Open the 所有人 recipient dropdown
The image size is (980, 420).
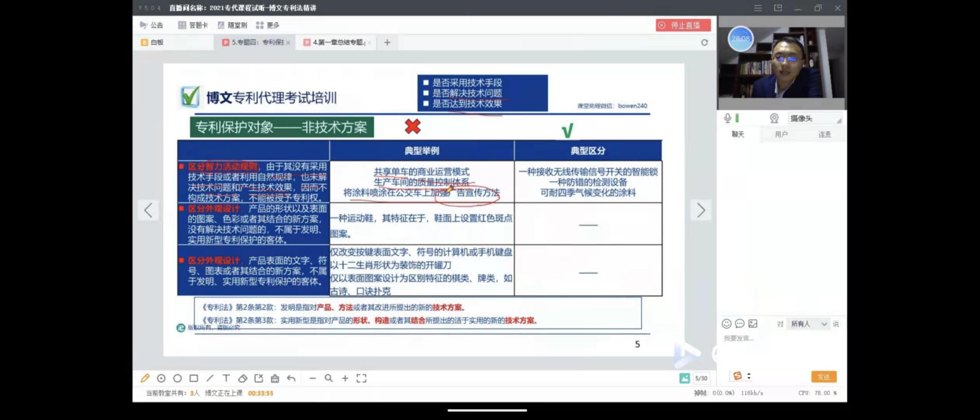808,324
